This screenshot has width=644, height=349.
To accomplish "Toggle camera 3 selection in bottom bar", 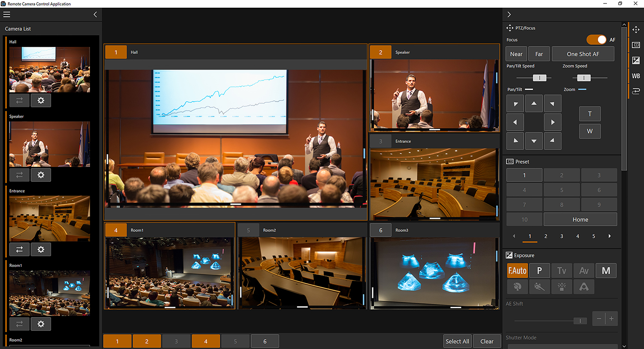I will click(x=176, y=341).
